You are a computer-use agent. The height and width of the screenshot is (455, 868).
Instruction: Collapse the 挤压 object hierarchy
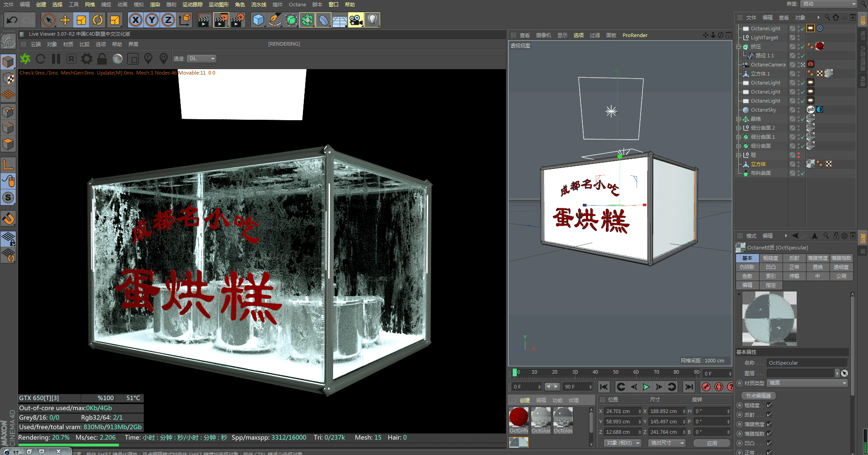[738, 47]
